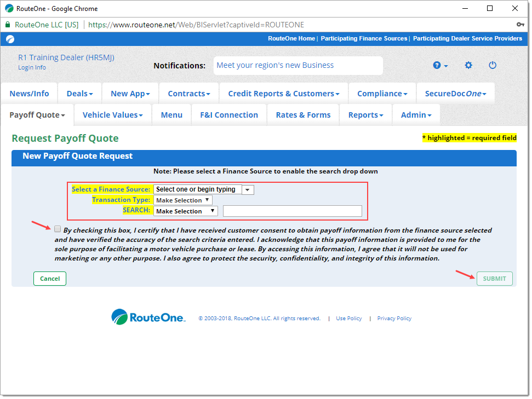Open the Admin tab

click(416, 115)
